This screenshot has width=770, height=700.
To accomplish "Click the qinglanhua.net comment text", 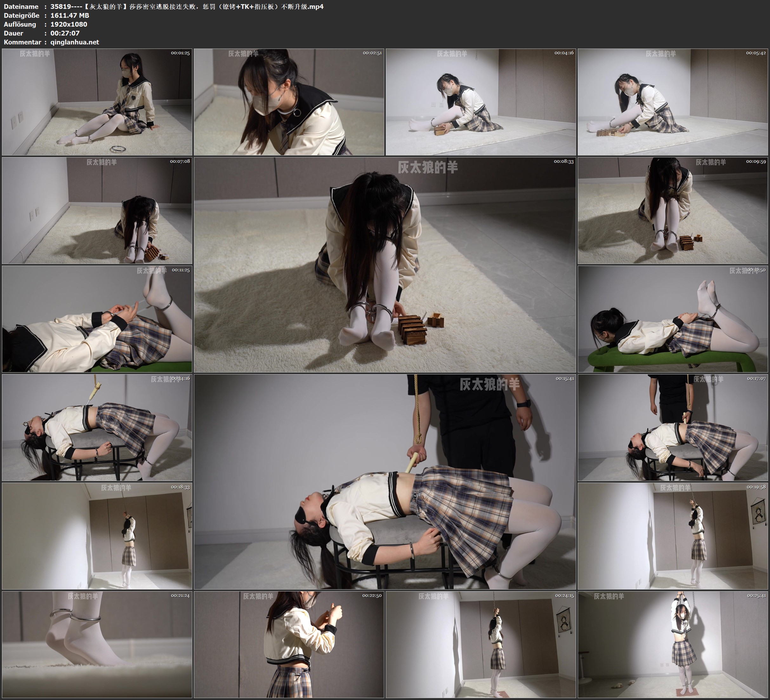I will [x=75, y=42].
